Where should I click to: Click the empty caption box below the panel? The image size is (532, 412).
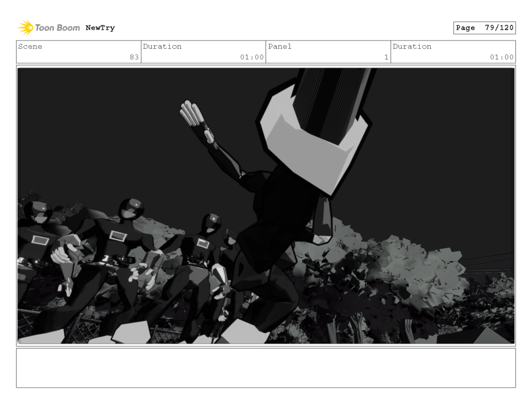click(266, 369)
